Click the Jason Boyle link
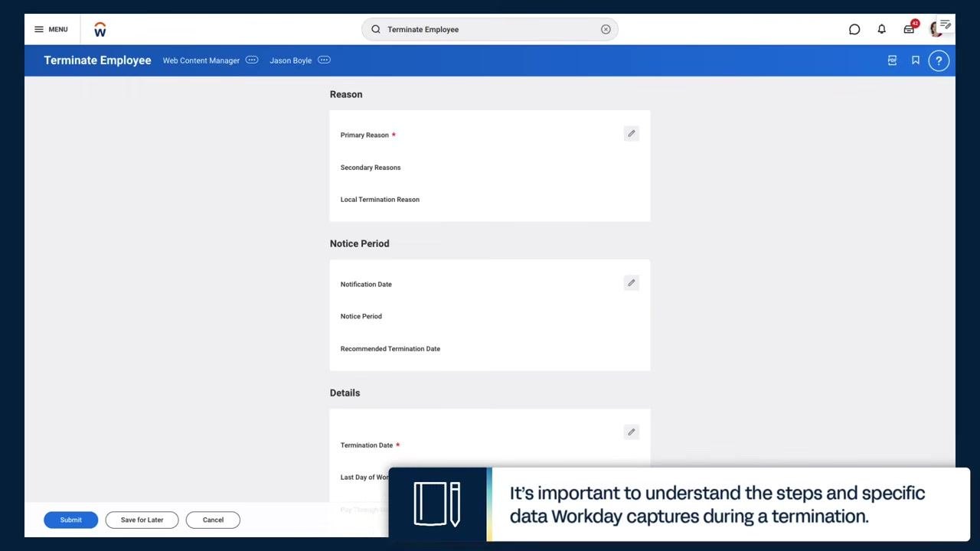Viewport: 980px width, 551px height. tap(291, 60)
